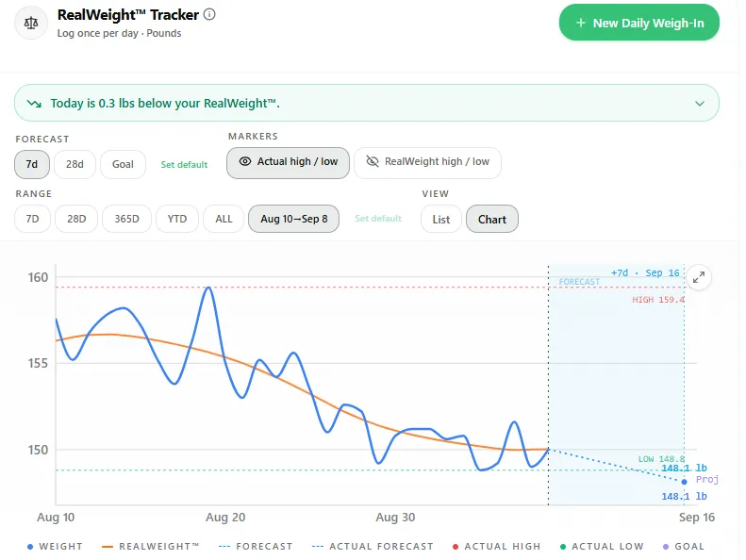Click the forecast Set default link
The image size is (746, 560).
[184, 165]
